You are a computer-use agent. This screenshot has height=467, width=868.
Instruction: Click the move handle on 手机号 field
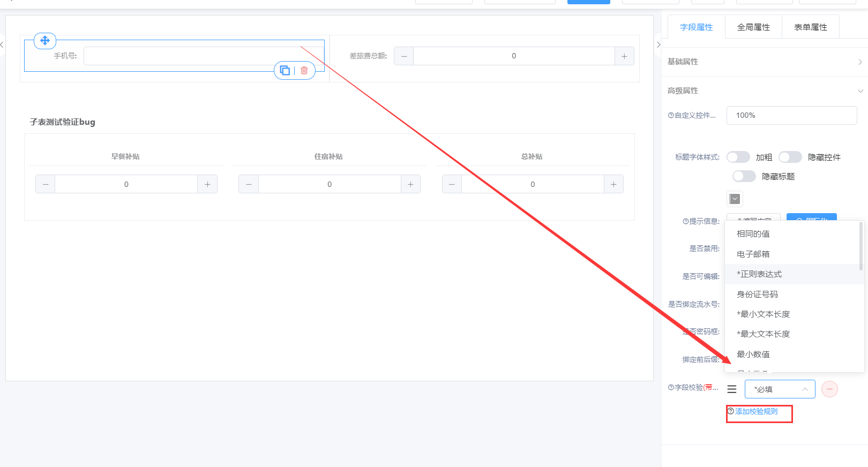tap(45, 41)
